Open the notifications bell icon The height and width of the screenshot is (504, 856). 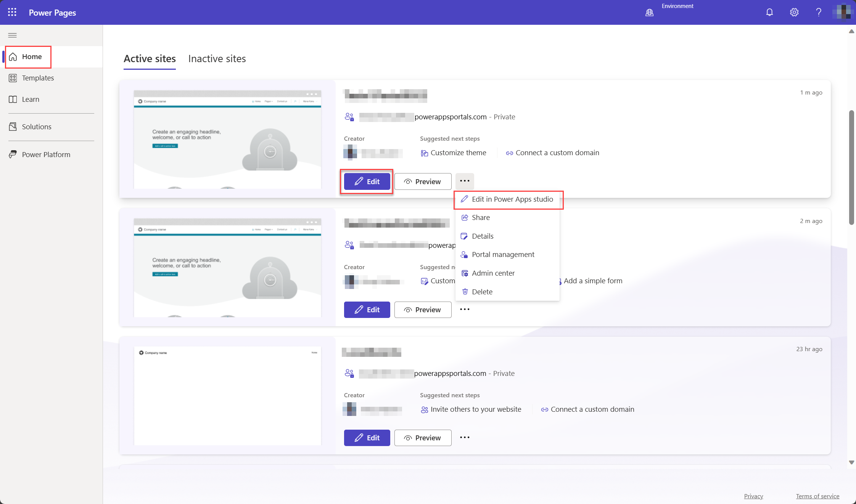coord(769,12)
